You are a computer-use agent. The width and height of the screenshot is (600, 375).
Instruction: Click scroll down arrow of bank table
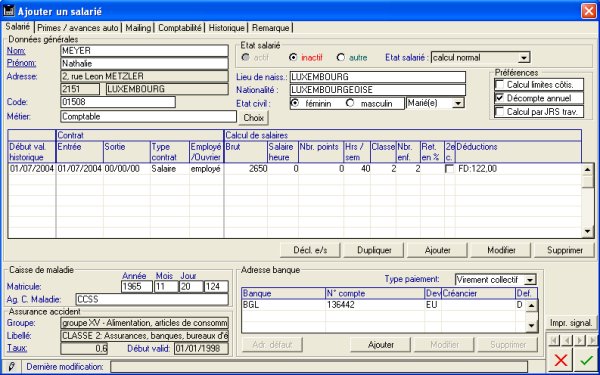(531, 326)
